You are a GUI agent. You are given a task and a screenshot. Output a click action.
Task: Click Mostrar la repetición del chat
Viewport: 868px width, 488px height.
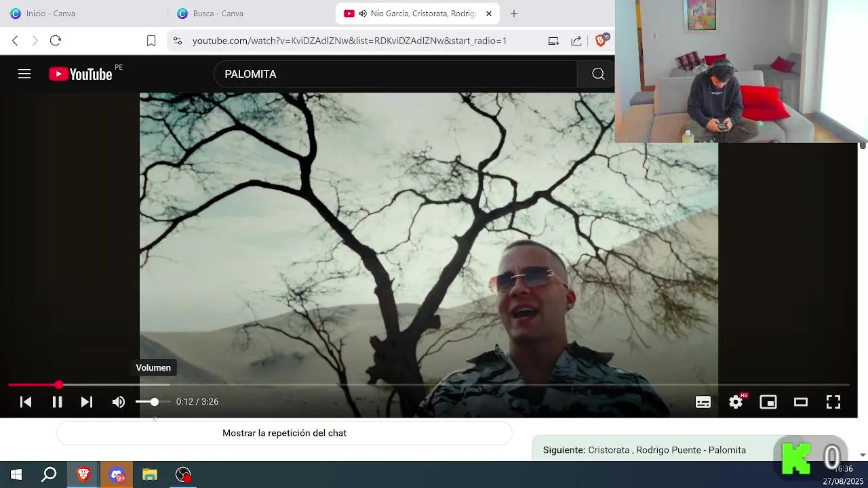[x=284, y=433]
